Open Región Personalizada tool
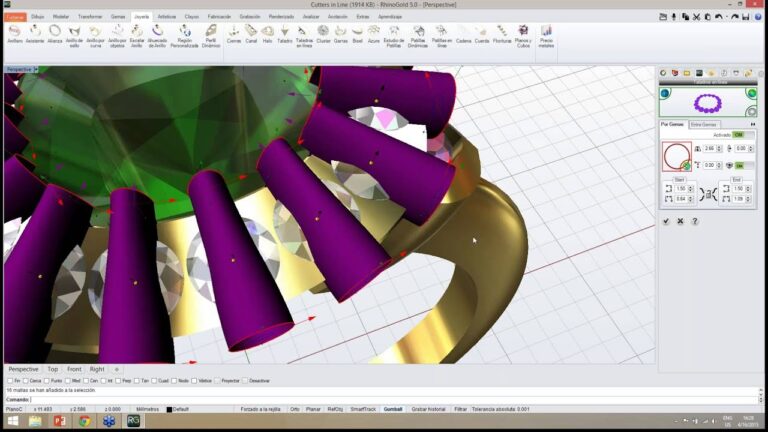The width and height of the screenshot is (768, 432). pyautogui.click(x=185, y=37)
